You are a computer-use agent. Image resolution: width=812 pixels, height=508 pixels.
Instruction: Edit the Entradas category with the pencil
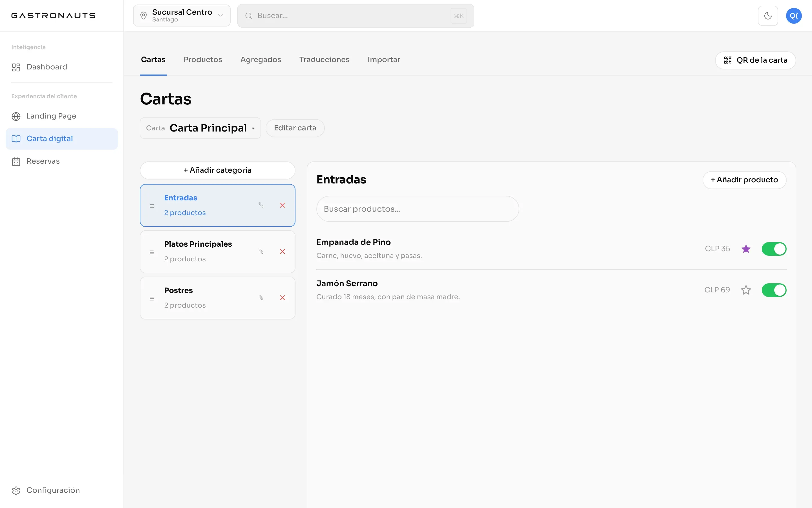pyautogui.click(x=261, y=205)
